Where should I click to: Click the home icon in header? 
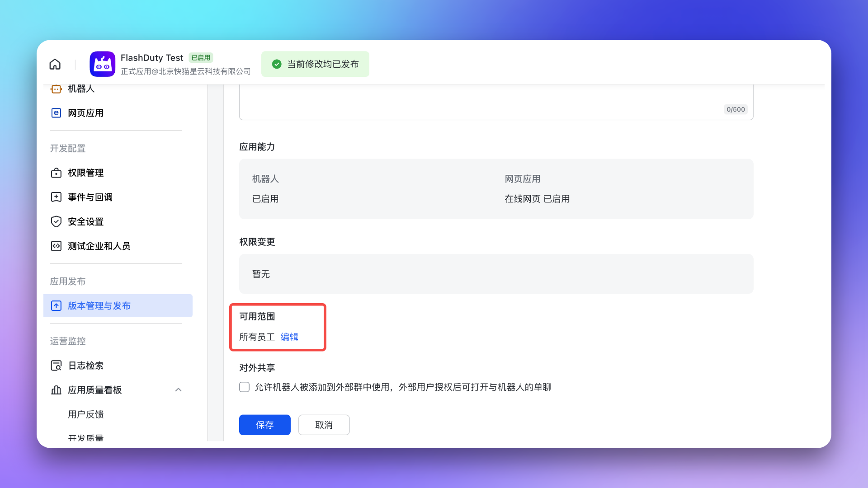click(55, 64)
